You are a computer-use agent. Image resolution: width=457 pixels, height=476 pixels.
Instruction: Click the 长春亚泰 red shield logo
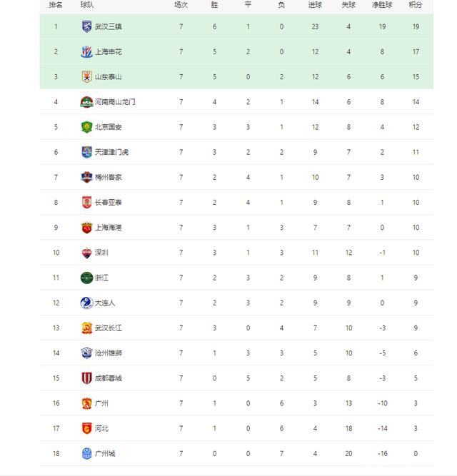[x=86, y=203]
